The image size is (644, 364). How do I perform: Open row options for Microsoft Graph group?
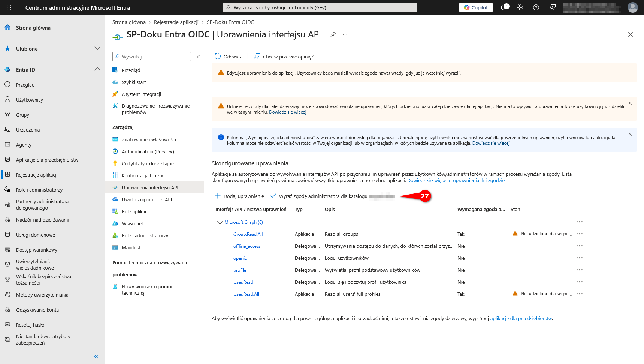click(580, 222)
